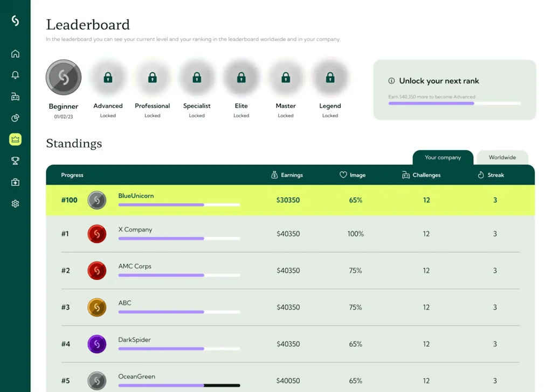552x392 pixels.
Task: Open the Home icon in the sidebar
Action: coord(15,53)
